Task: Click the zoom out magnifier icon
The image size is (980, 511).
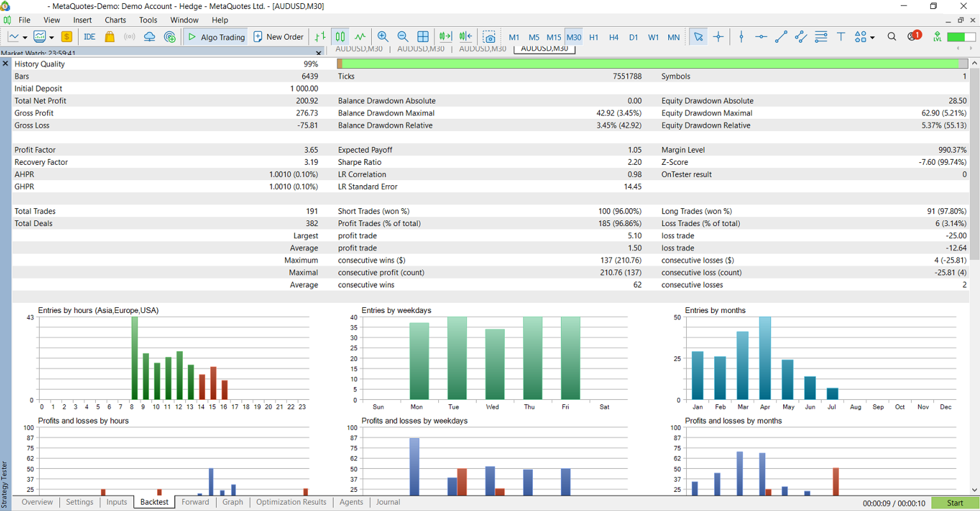Action: point(402,37)
